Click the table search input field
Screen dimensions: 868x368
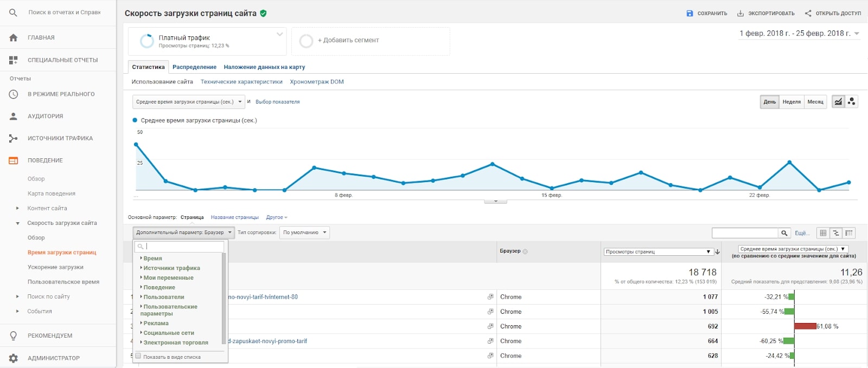tap(745, 233)
